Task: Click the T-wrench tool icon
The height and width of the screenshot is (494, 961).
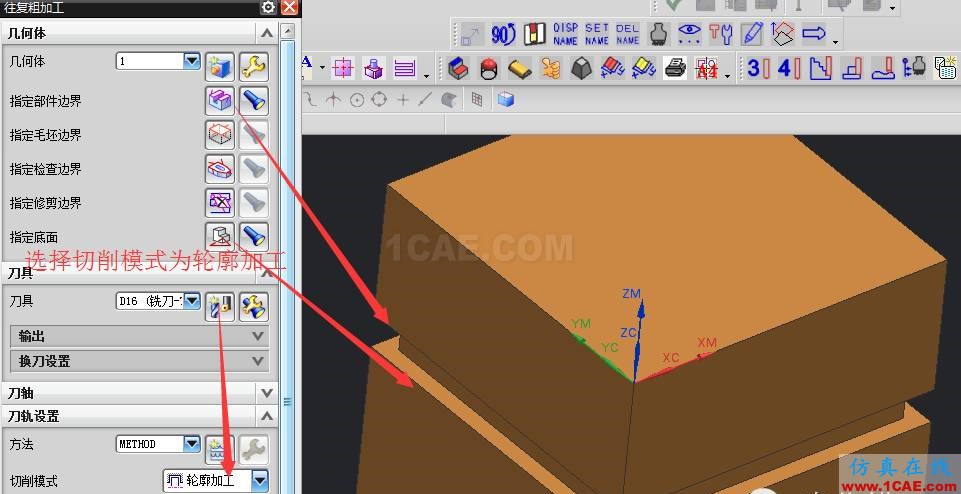Action: click(721, 34)
